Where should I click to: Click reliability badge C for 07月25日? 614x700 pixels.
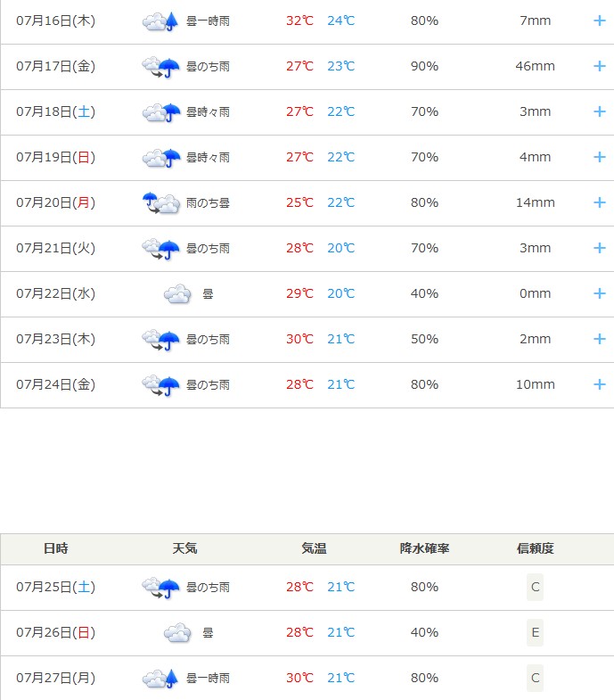coord(535,587)
